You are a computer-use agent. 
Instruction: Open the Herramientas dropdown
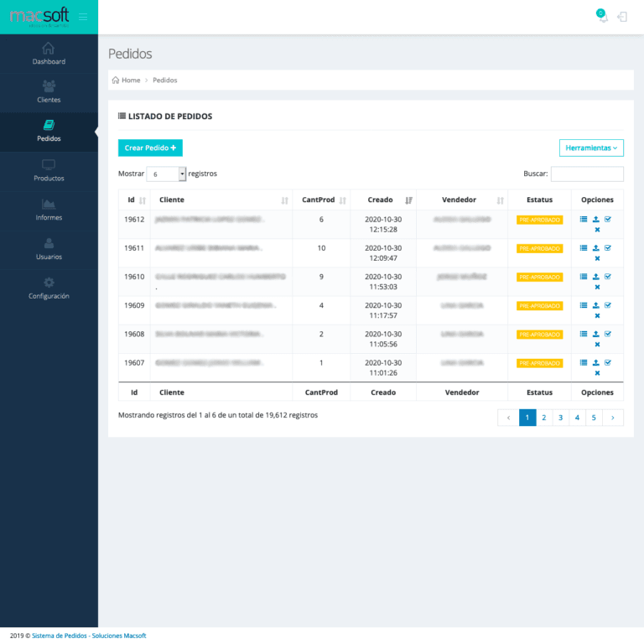pos(591,148)
